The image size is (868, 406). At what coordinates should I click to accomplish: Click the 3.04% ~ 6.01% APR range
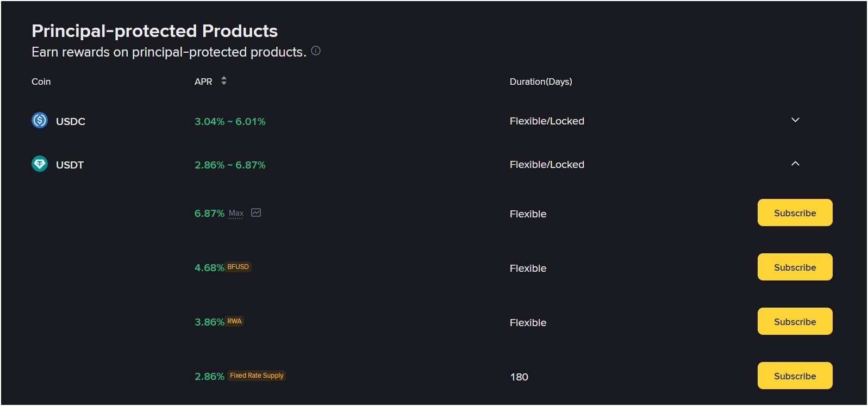click(x=229, y=121)
